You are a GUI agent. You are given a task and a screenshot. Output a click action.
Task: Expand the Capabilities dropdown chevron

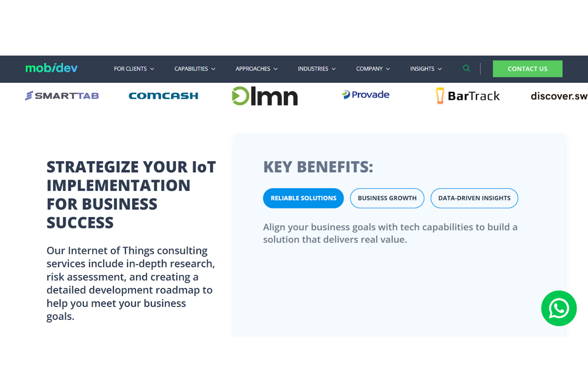(x=213, y=69)
